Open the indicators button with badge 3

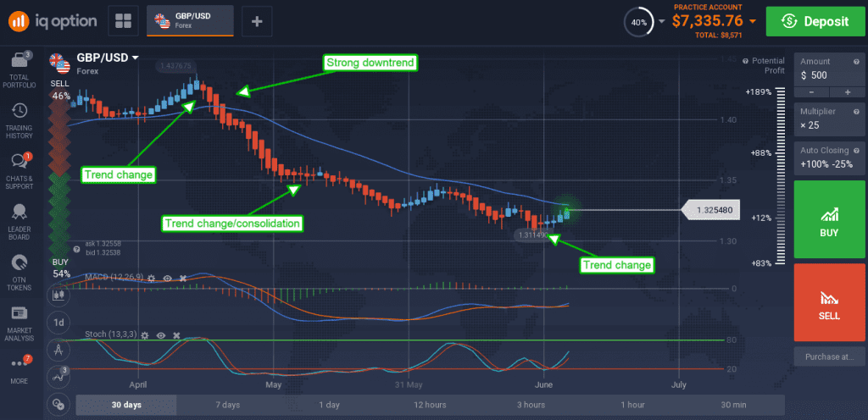(x=58, y=377)
